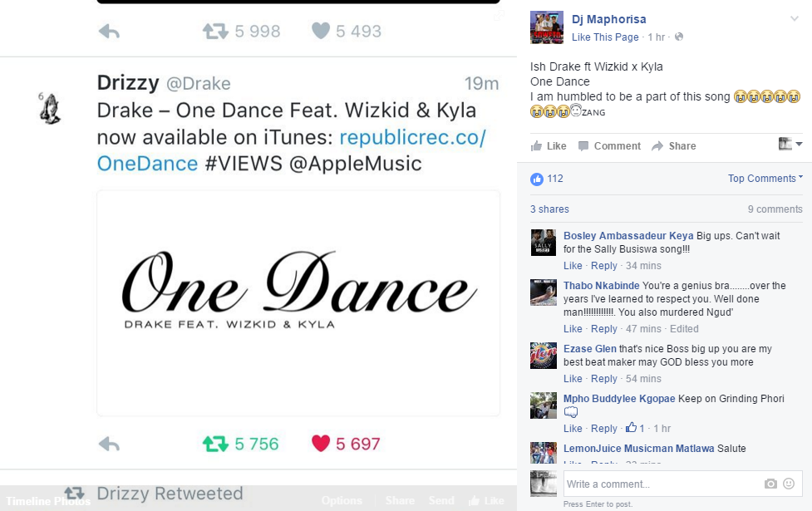Click blue like reaction icon beside 112
Screen dimensions: 812x511
point(537,179)
